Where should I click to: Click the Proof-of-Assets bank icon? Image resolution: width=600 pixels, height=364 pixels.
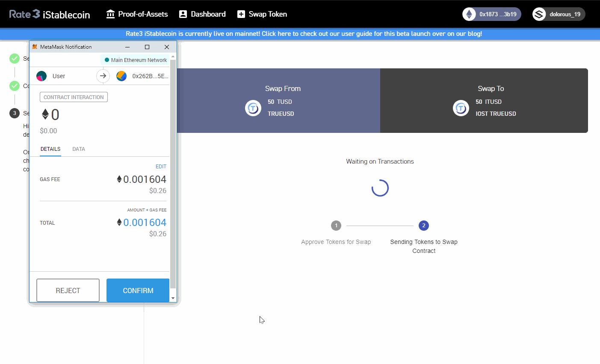[110, 14]
